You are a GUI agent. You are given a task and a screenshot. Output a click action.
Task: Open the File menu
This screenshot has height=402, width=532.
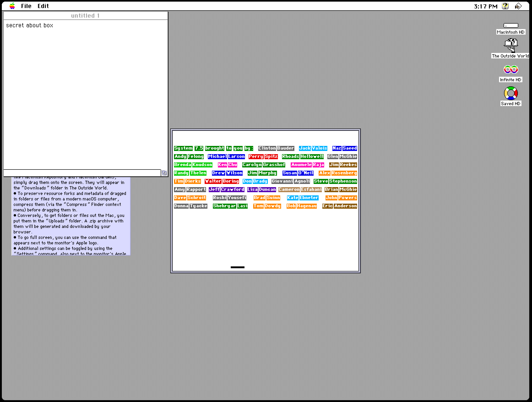[x=26, y=6]
